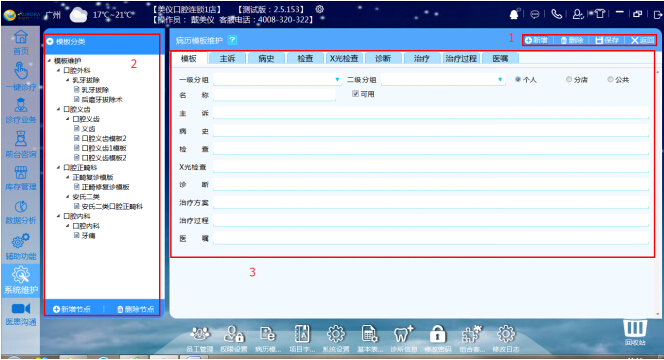Click the 新增节点 button
Screen dimensions: 664x360
pos(72,309)
